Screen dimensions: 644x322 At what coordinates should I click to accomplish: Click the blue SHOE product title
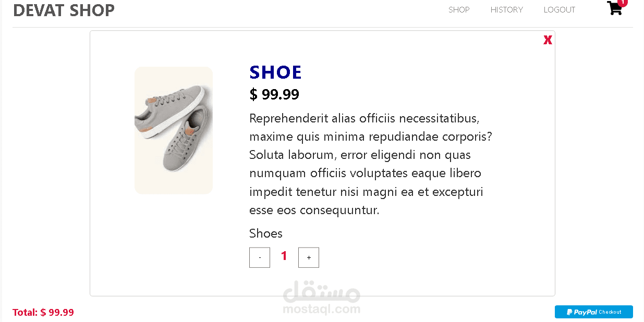[x=275, y=72]
